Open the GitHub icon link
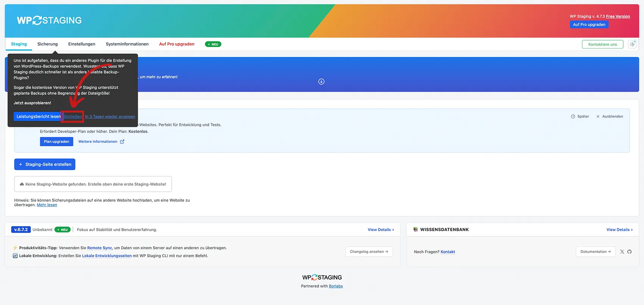The height and width of the screenshot is (305, 644). 629,252
